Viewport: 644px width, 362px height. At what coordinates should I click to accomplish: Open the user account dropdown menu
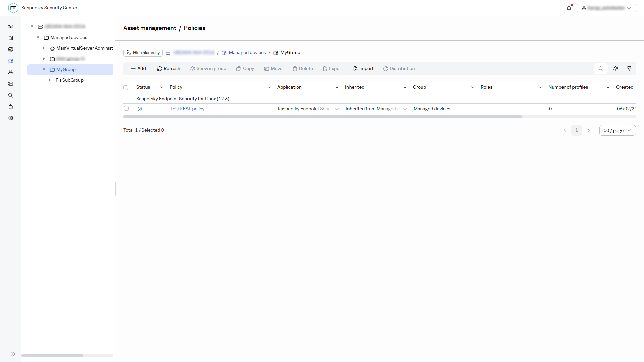tap(606, 8)
